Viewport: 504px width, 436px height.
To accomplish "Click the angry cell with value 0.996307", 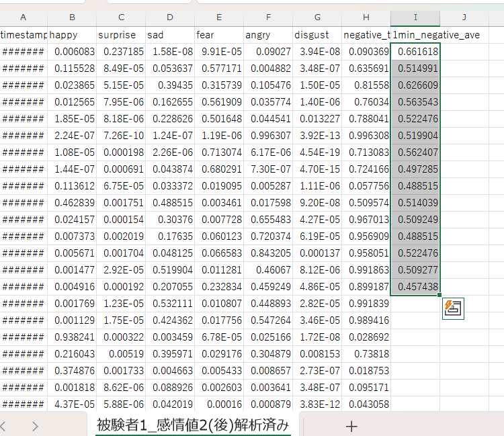I will 268,135.
